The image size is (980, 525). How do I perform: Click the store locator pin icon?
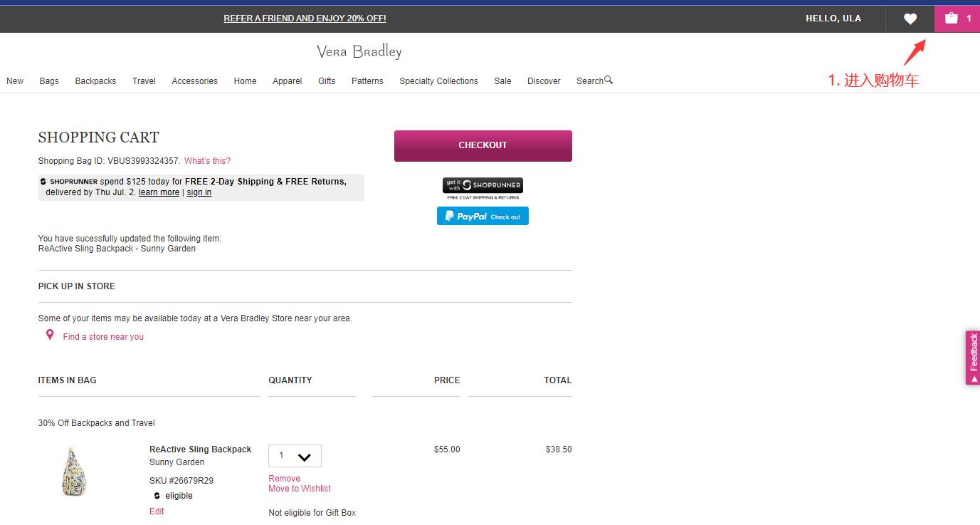pos(50,335)
